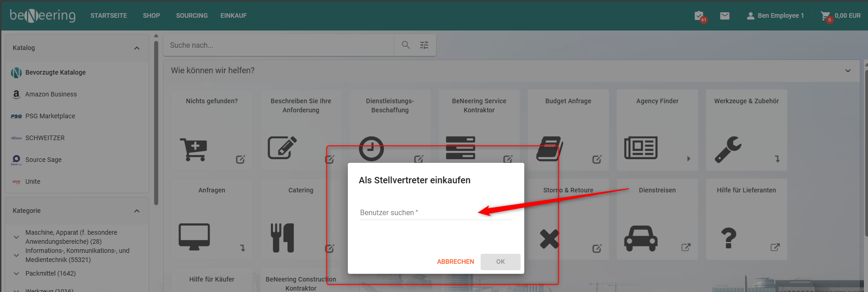The height and width of the screenshot is (292, 868).
Task: Click the Benutzer suchen input field
Action: coord(436,213)
